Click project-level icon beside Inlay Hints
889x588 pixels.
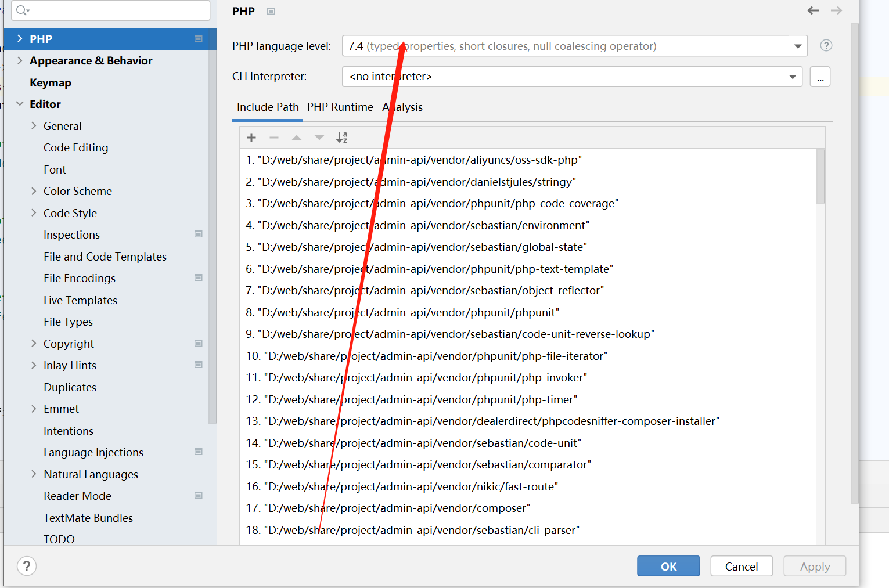pos(199,365)
